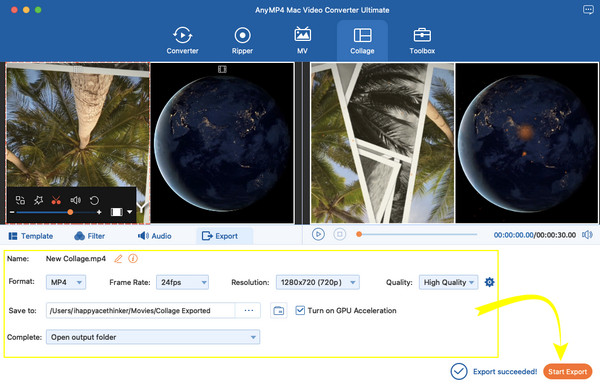The image size is (600, 388).
Task: Click the pencil icon to rename collage
Action: click(118, 259)
